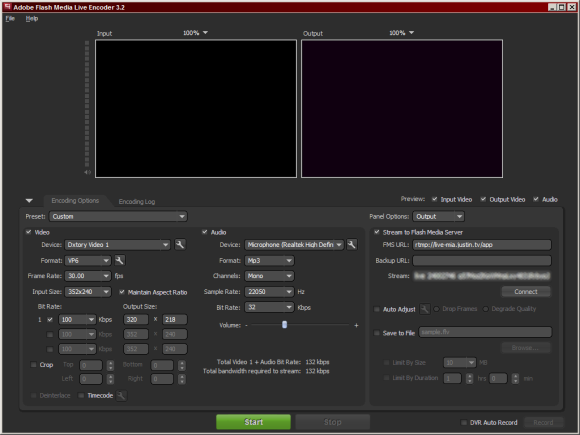Open video device settings wrench

click(x=180, y=245)
